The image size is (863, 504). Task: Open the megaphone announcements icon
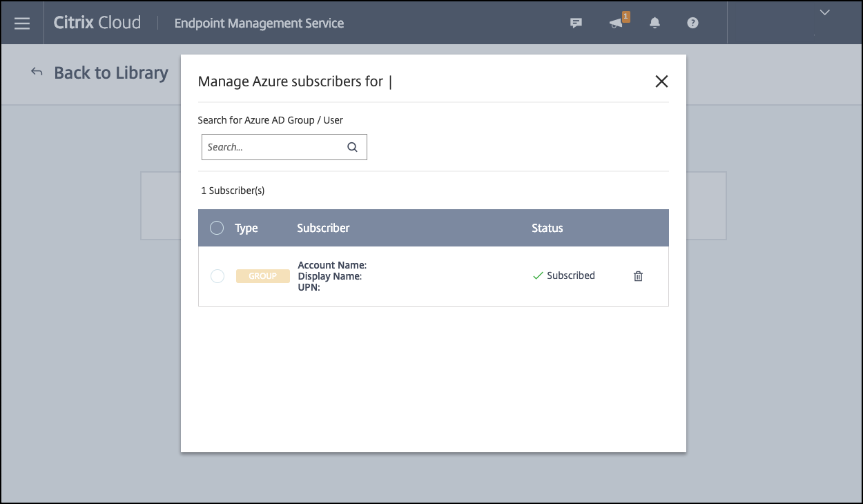[x=616, y=23]
